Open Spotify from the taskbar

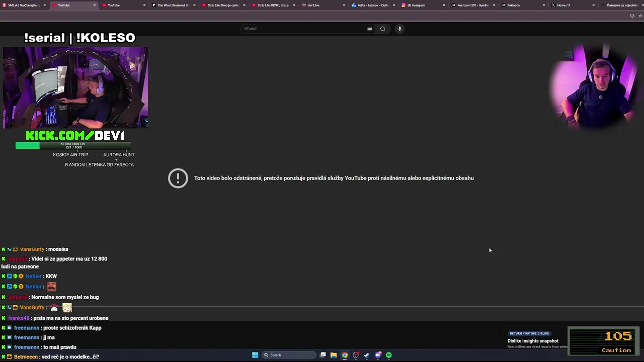coord(389,355)
